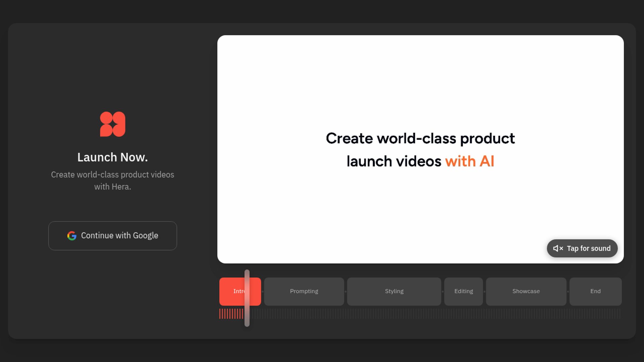The height and width of the screenshot is (362, 644).
Task: Switch to the Styling chapter
Action: (x=394, y=291)
